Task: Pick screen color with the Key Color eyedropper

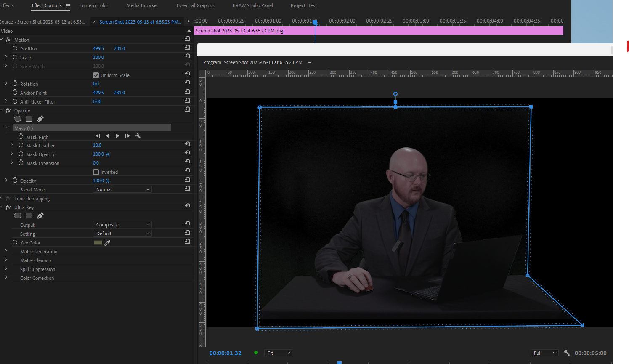Action: tap(108, 242)
